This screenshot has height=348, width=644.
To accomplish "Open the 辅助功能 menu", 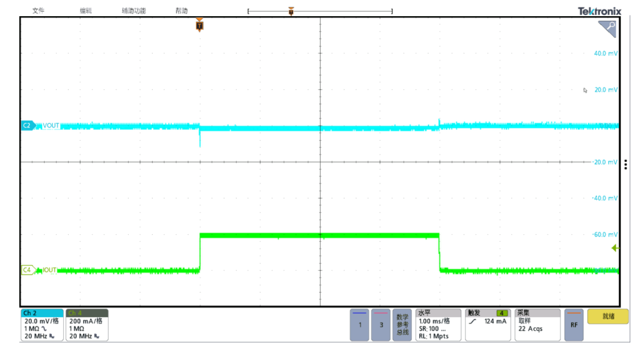I will (134, 11).
